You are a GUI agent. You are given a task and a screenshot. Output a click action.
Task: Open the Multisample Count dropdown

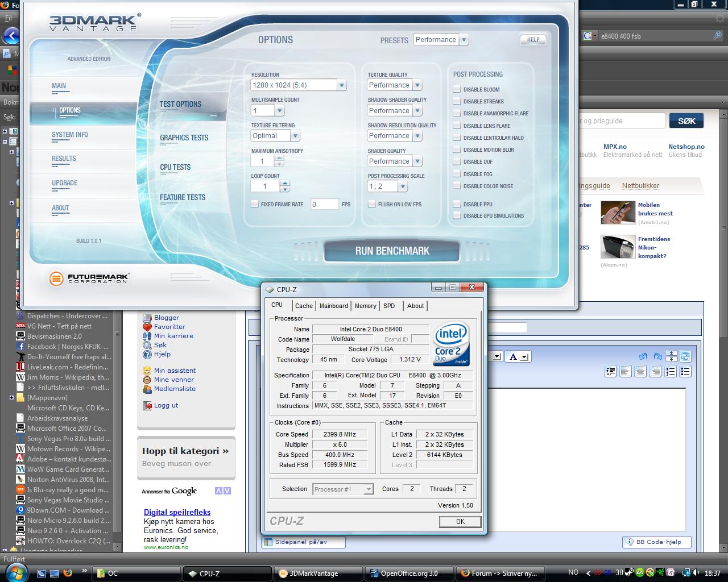267,110
